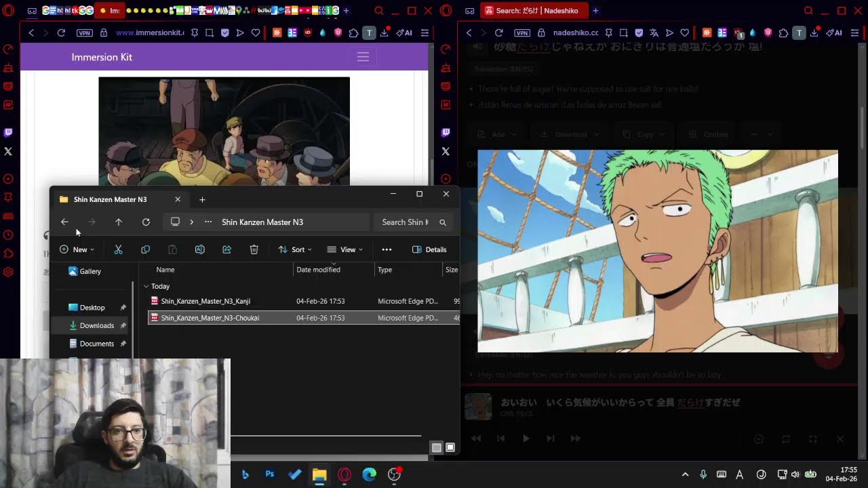Toggle VPN in the Immersion Kit browser window

coord(84,33)
